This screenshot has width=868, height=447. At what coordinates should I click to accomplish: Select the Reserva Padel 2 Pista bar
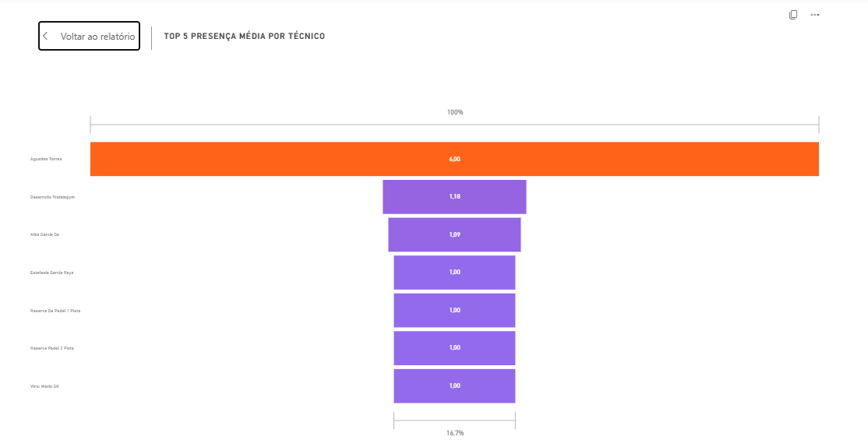454,348
